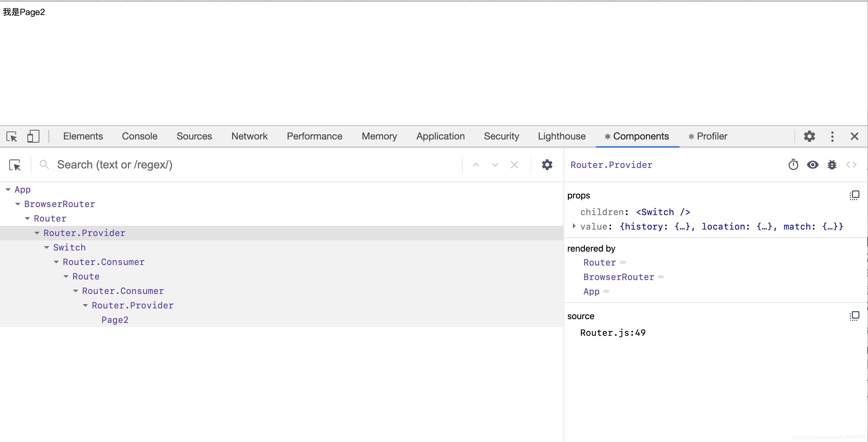The width and height of the screenshot is (868, 442).
Task: Click BrowserRouter in rendered by list
Action: point(619,277)
